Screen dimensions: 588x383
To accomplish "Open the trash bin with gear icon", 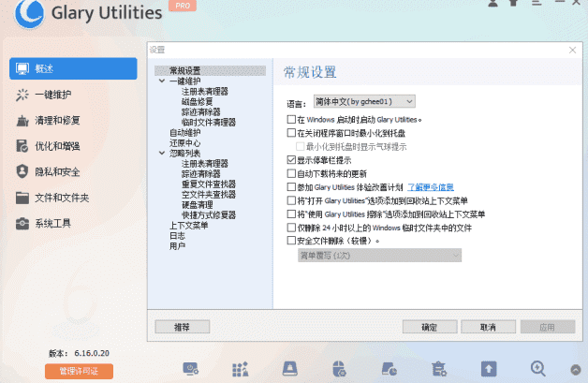I will click(x=439, y=369).
